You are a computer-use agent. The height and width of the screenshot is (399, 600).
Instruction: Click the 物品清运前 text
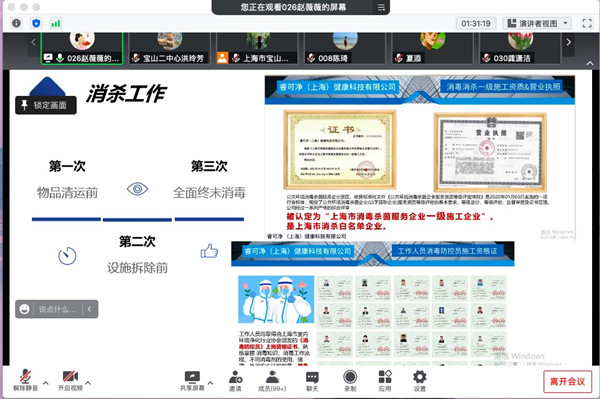(67, 193)
